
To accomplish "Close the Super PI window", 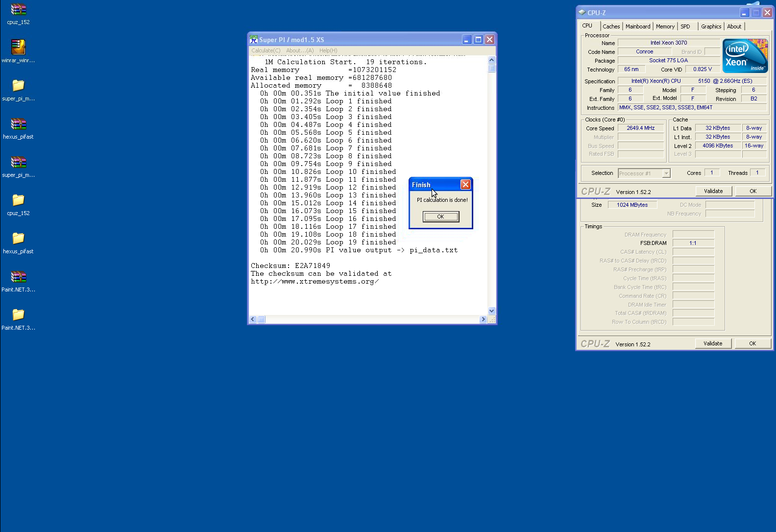I will (x=489, y=40).
